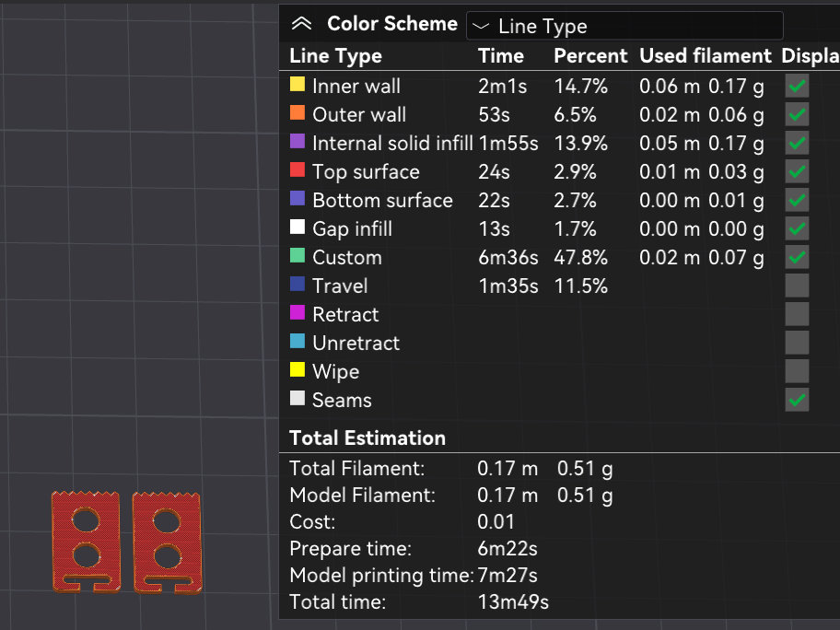Click the Total Estimation heading

(367, 438)
